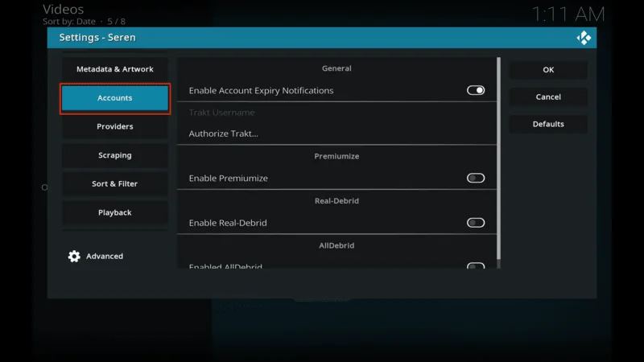Enable the Premiumize toggle
644x362 pixels.
(x=476, y=178)
